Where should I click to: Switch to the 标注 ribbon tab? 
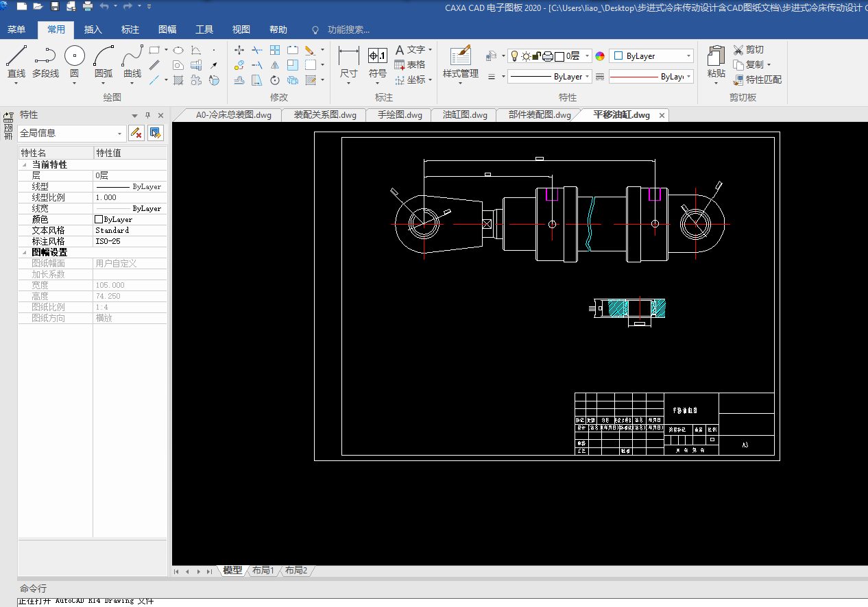[x=130, y=29]
